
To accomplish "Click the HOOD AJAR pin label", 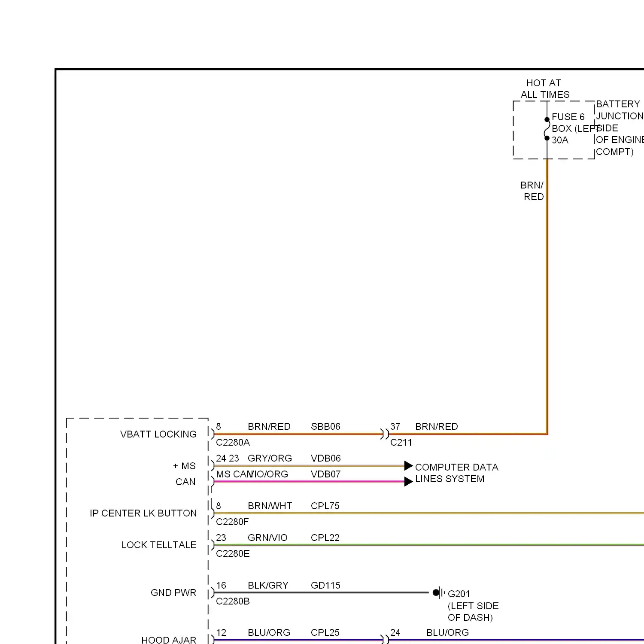I will [169, 640].
